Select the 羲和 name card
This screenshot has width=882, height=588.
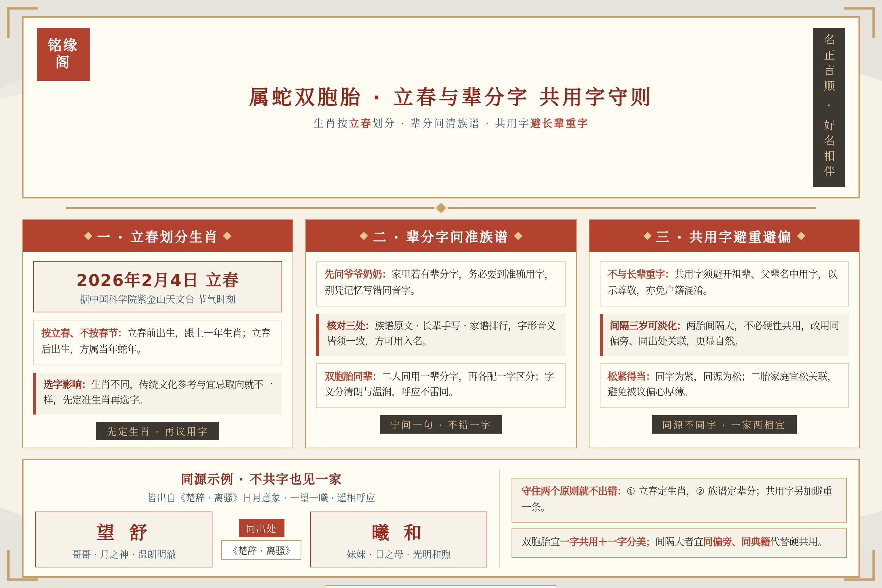coord(399,539)
